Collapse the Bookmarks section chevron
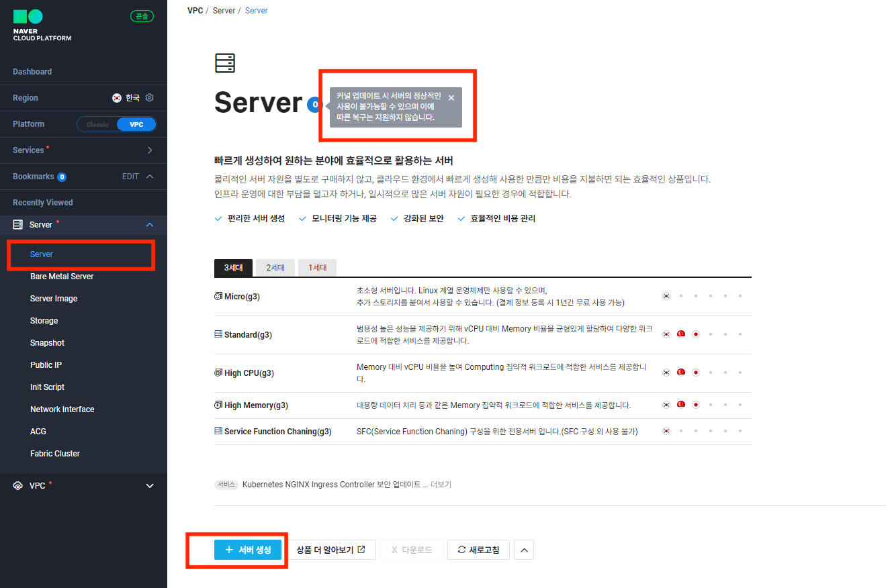Image resolution: width=886 pixels, height=588 pixels. click(150, 177)
